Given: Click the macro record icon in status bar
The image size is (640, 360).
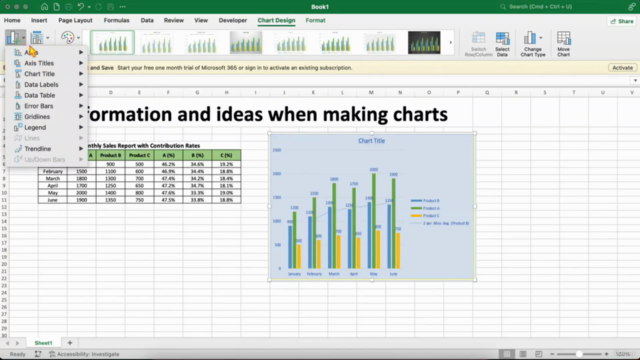Looking at the screenshot, I should 38,354.
